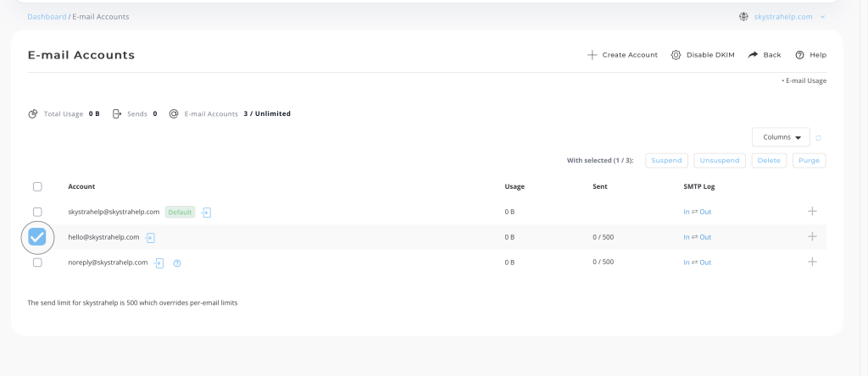Viewport: 868px width, 376px height.
Task: Go to Dashboard in breadcrumb
Action: 47,16
